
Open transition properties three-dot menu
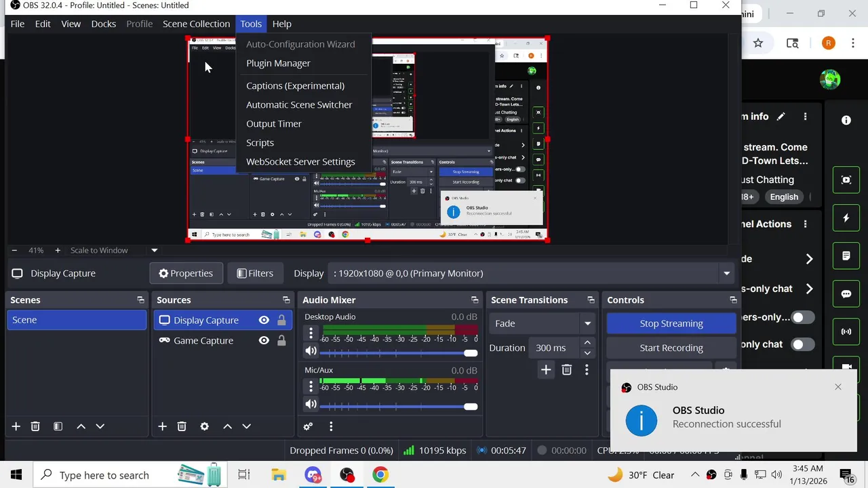pos(587,369)
